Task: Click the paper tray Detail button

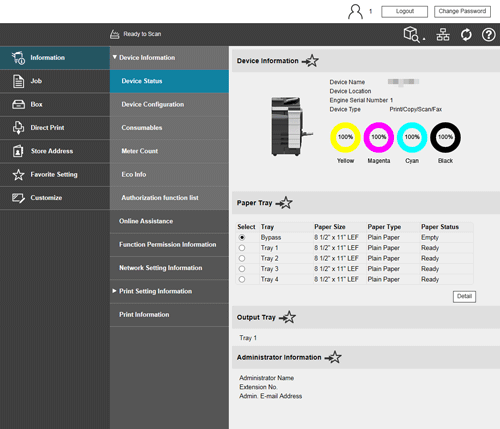Action: (464, 296)
